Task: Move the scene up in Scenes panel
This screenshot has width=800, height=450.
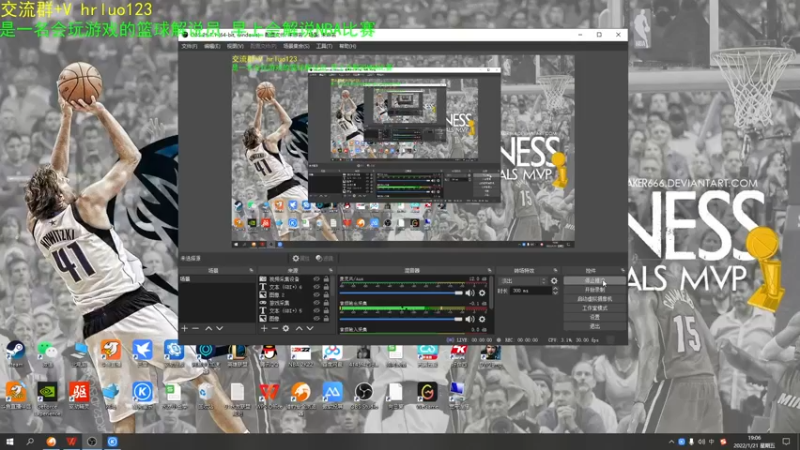Action: [208, 329]
